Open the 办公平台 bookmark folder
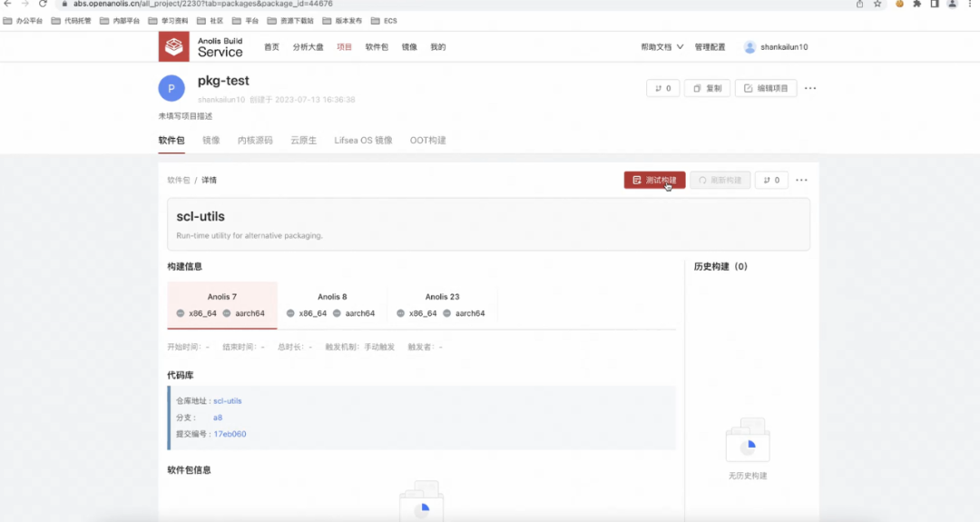 [x=23, y=21]
